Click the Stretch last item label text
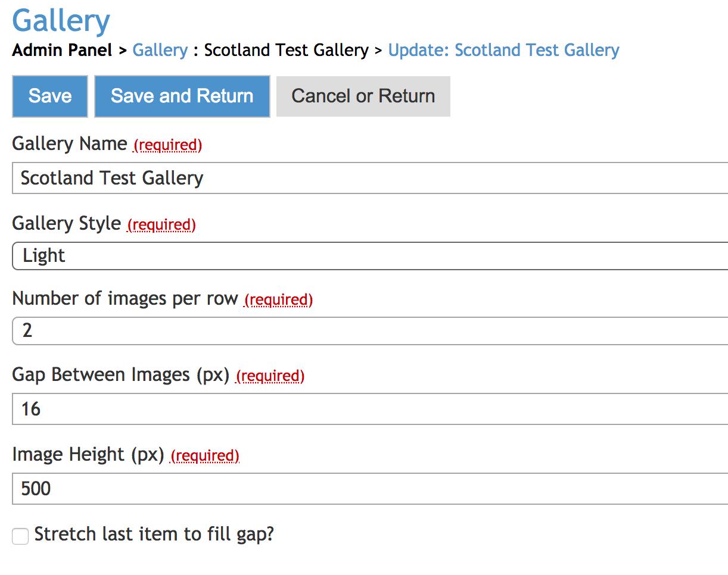 pyautogui.click(x=155, y=535)
